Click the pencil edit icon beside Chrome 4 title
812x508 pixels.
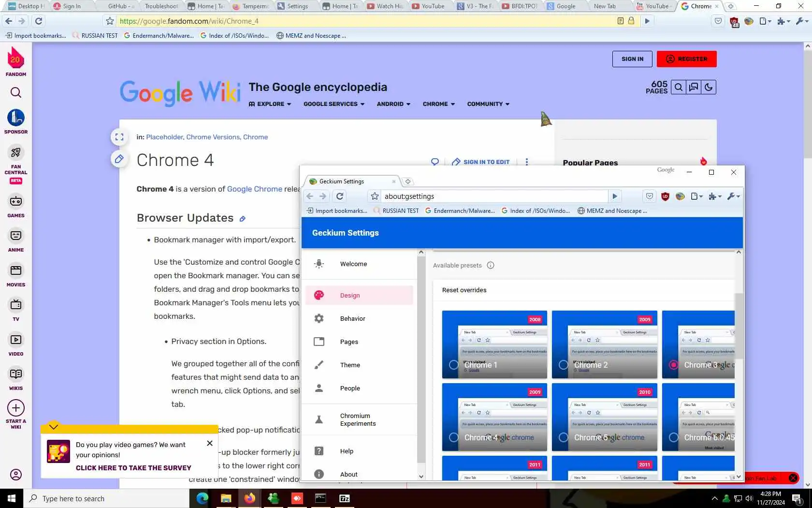[x=119, y=159]
